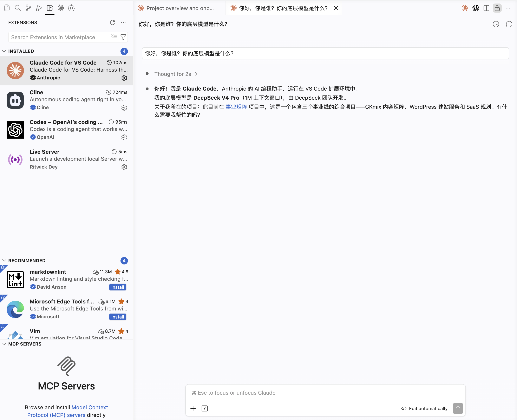Open editor title more actions menu

click(508, 8)
